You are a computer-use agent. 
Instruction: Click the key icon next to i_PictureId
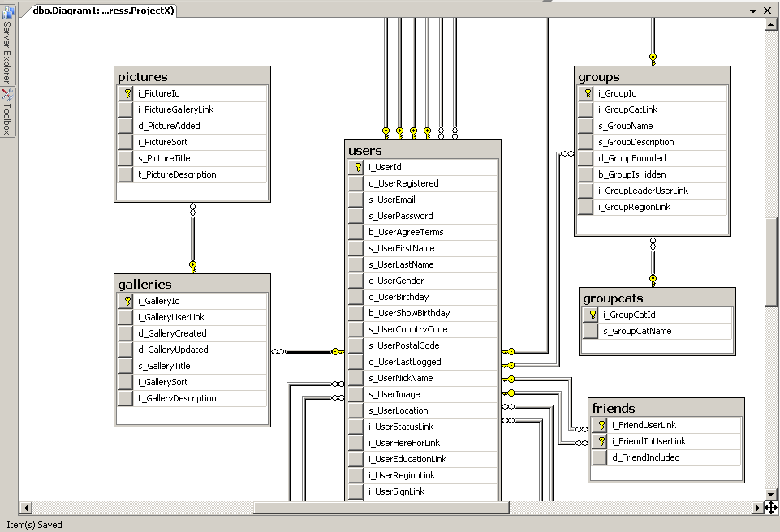[x=125, y=93]
